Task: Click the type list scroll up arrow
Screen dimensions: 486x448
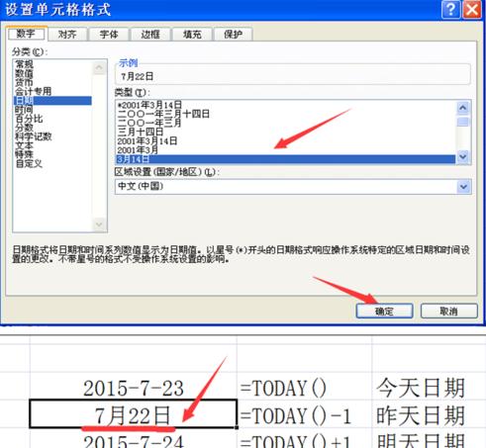Action: tap(463, 108)
